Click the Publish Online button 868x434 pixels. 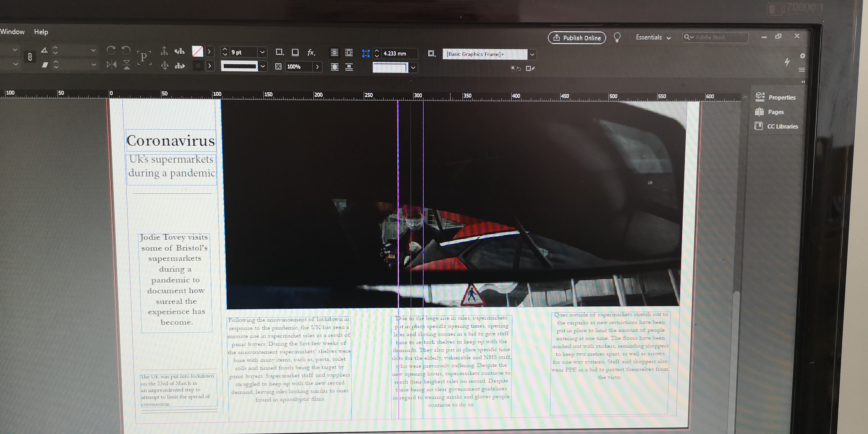(577, 38)
